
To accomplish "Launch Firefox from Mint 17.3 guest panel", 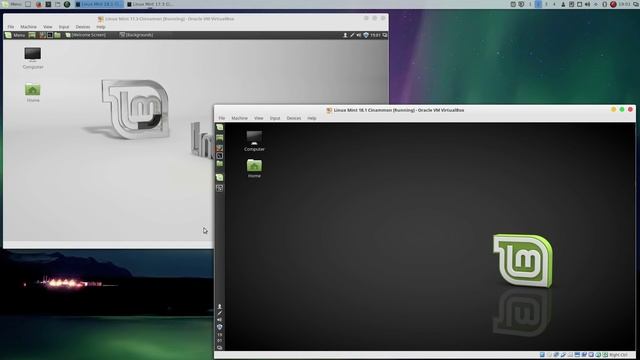I will coord(42,35).
